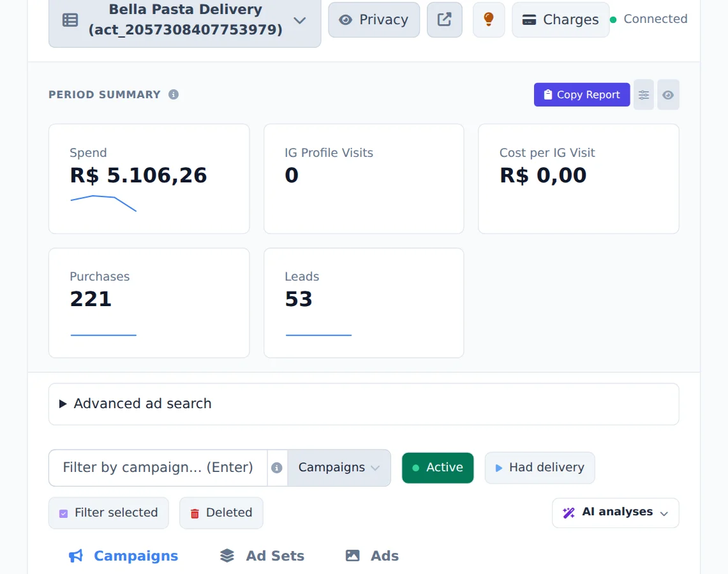The image size is (728, 574).
Task: Open summary settings sliders icon
Action: coord(644,94)
